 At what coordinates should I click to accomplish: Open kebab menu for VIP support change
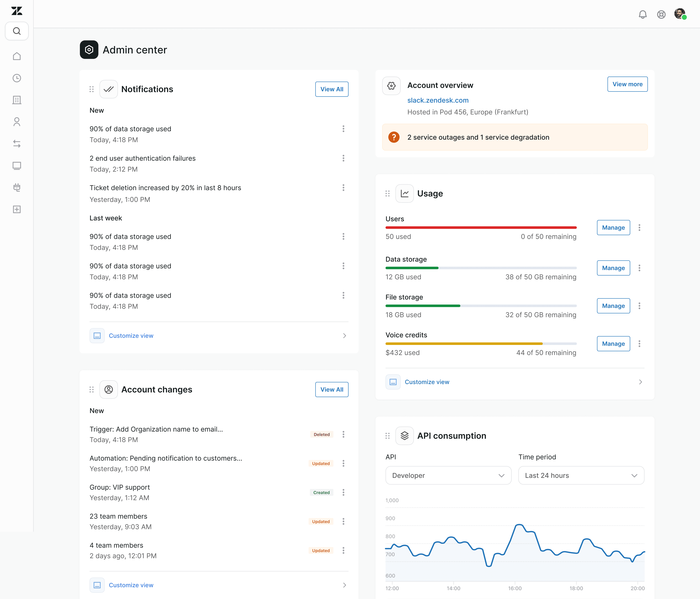point(343,493)
